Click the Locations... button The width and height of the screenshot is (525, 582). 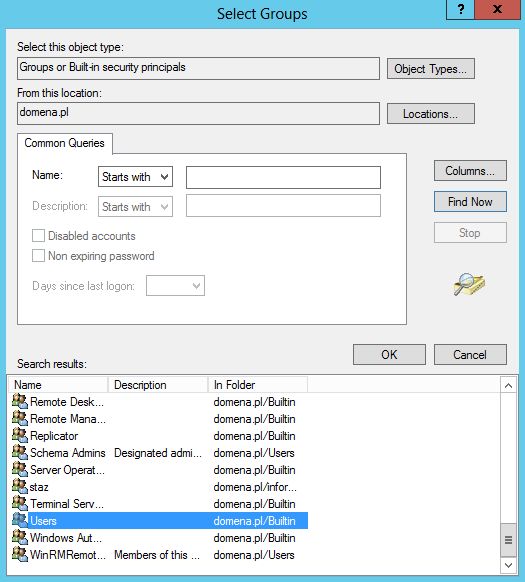point(431,114)
